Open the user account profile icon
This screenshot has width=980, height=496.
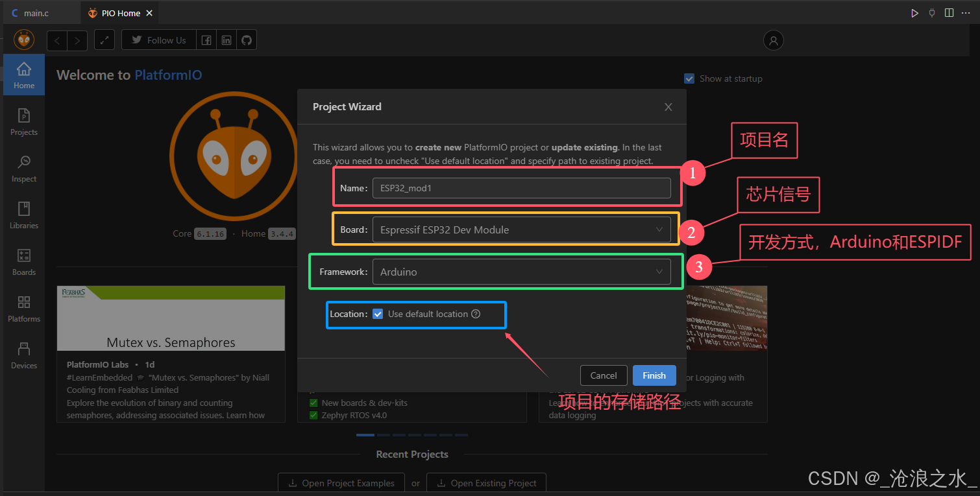tap(773, 40)
